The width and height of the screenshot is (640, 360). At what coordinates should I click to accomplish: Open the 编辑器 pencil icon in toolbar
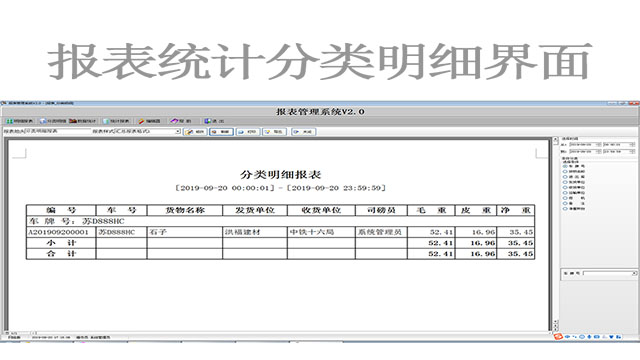coord(149,121)
